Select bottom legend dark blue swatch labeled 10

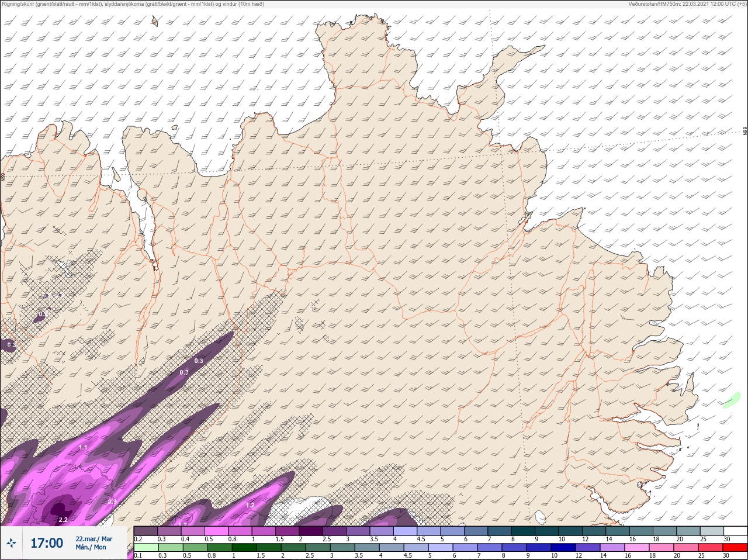point(563,548)
